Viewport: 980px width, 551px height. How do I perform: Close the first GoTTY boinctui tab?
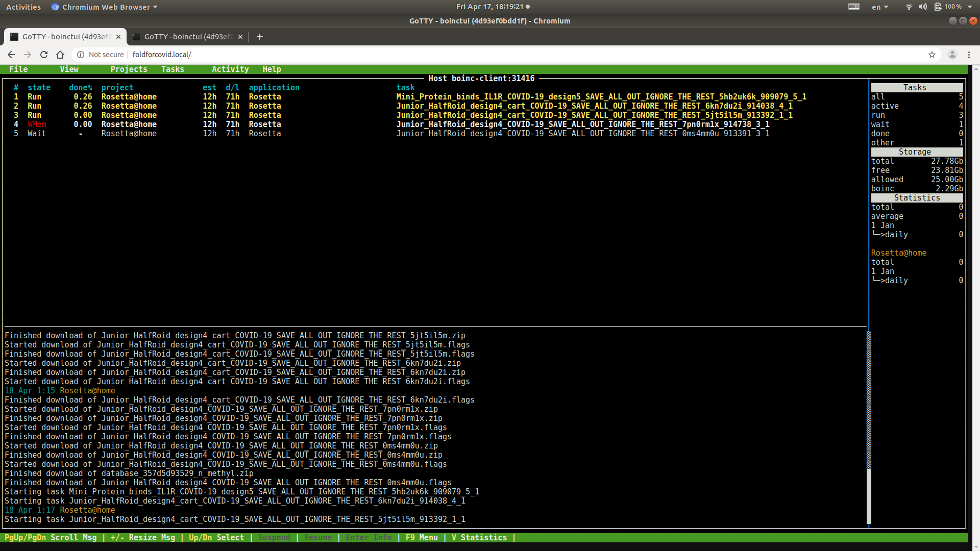(x=118, y=37)
